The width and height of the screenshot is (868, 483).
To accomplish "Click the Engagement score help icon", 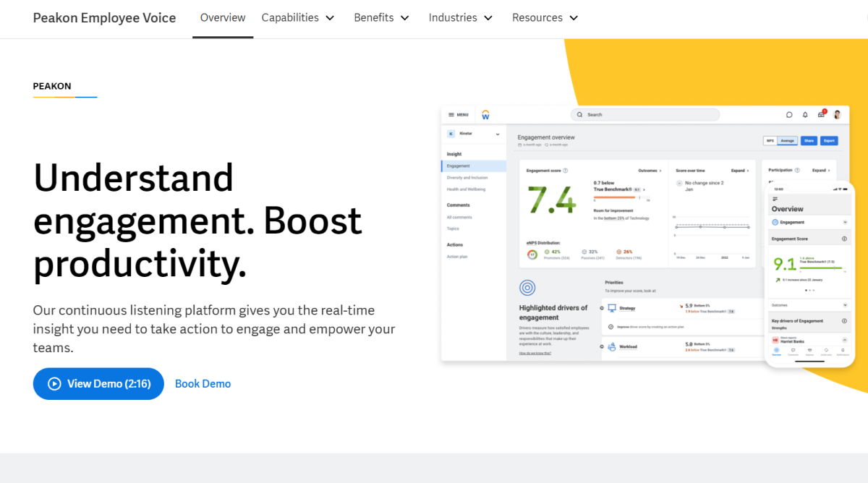I will click(x=566, y=171).
